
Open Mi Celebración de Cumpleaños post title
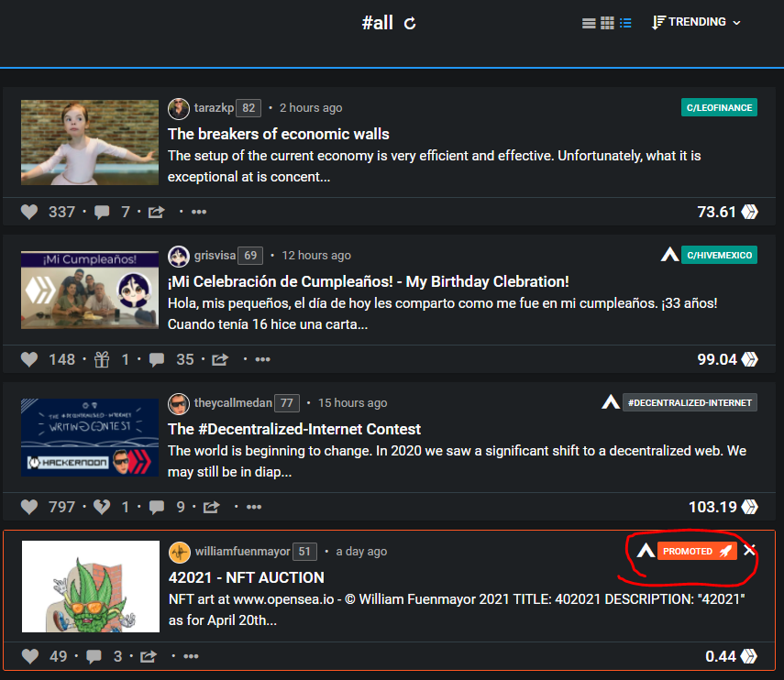[369, 281]
